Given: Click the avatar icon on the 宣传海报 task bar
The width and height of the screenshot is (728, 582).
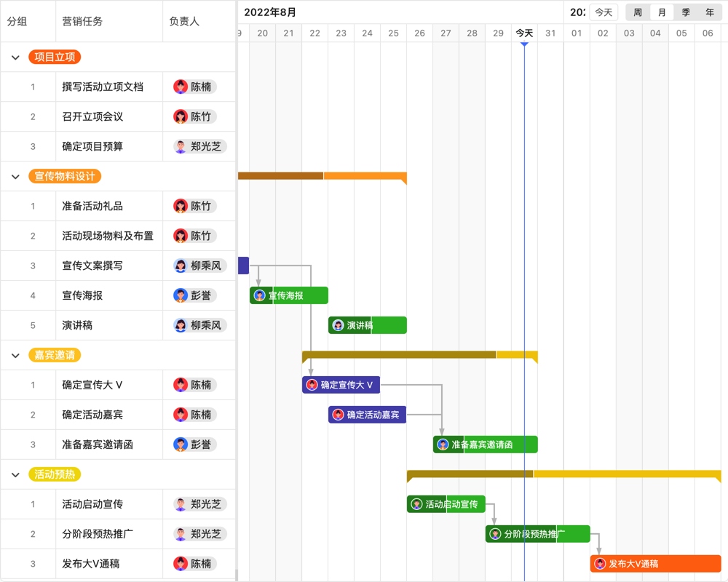Looking at the screenshot, I should click(x=258, y=295).
